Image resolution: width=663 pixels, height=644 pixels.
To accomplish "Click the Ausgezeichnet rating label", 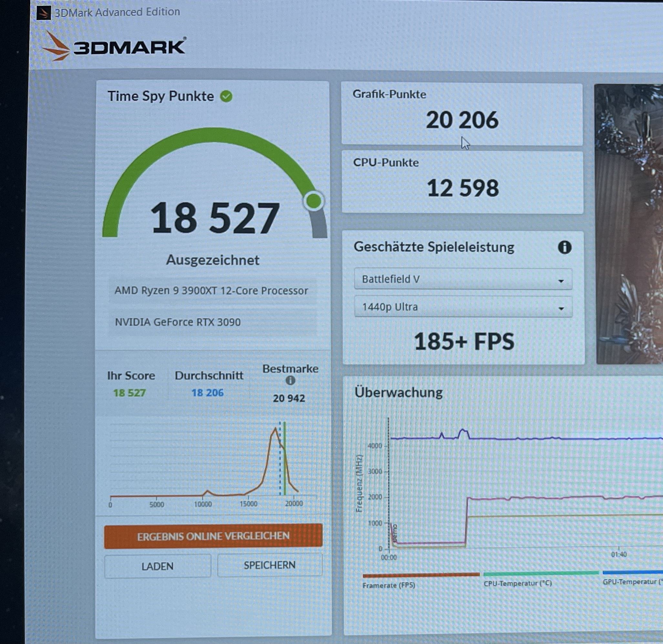I will tap(213, 260).
